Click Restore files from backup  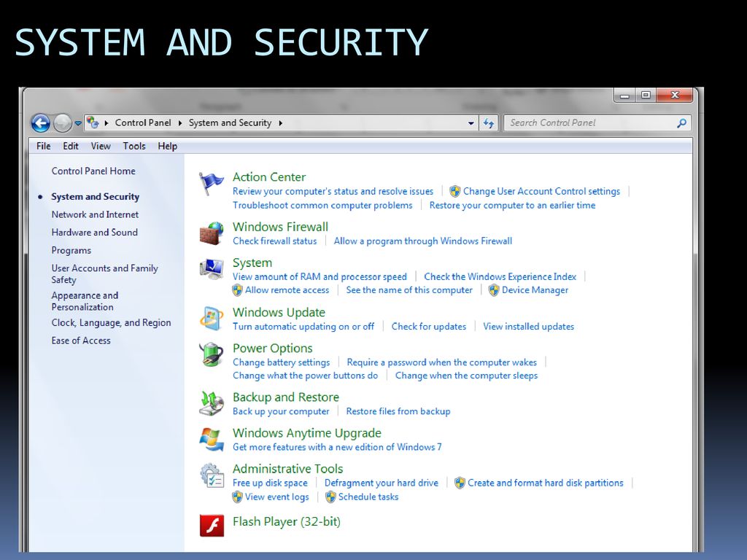tap(398, 411)
